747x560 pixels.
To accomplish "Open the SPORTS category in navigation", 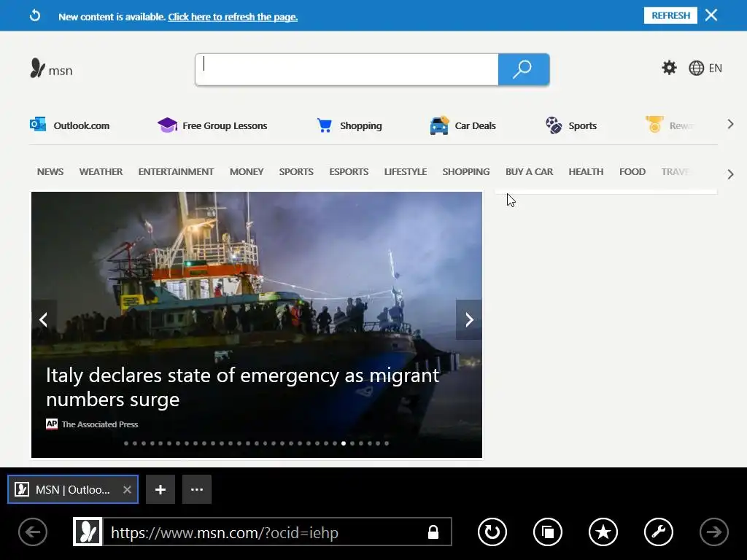I will [x=296, y=172].
